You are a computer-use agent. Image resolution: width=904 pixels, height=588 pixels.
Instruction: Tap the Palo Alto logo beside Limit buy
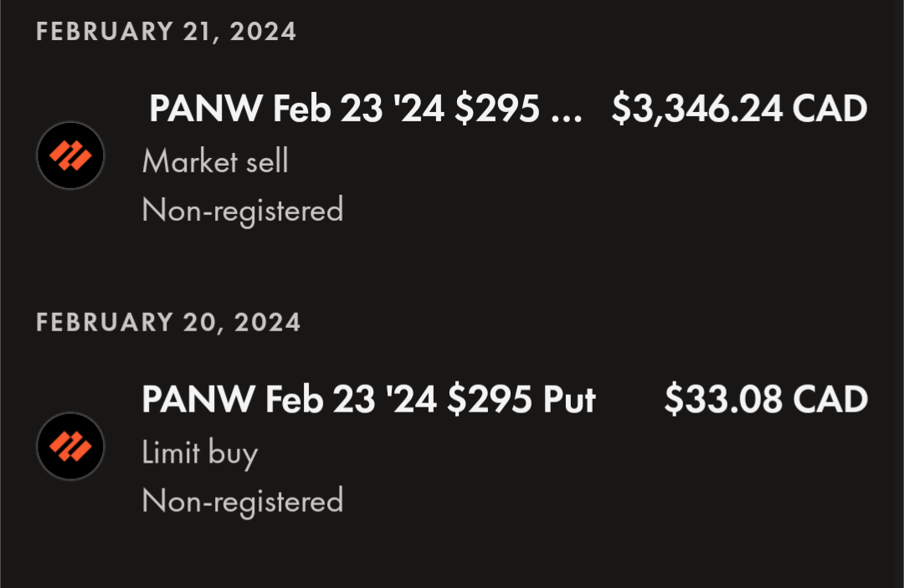point(70,446)
